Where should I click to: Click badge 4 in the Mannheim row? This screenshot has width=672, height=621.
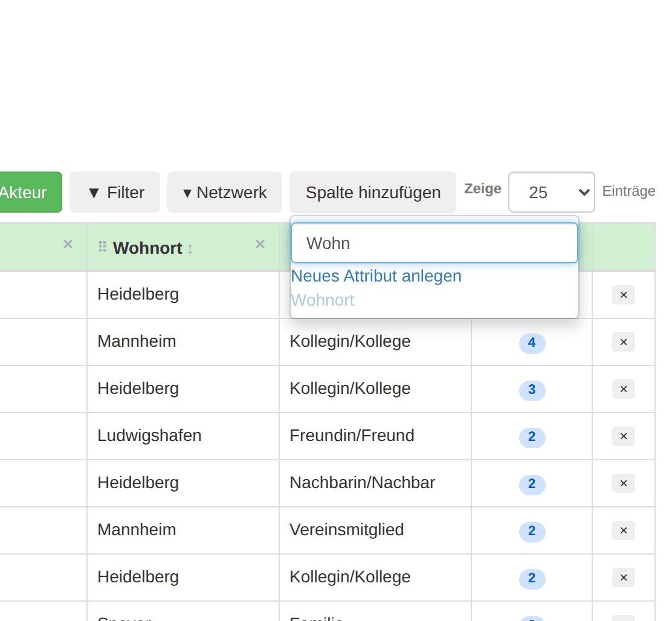(532, 343)
